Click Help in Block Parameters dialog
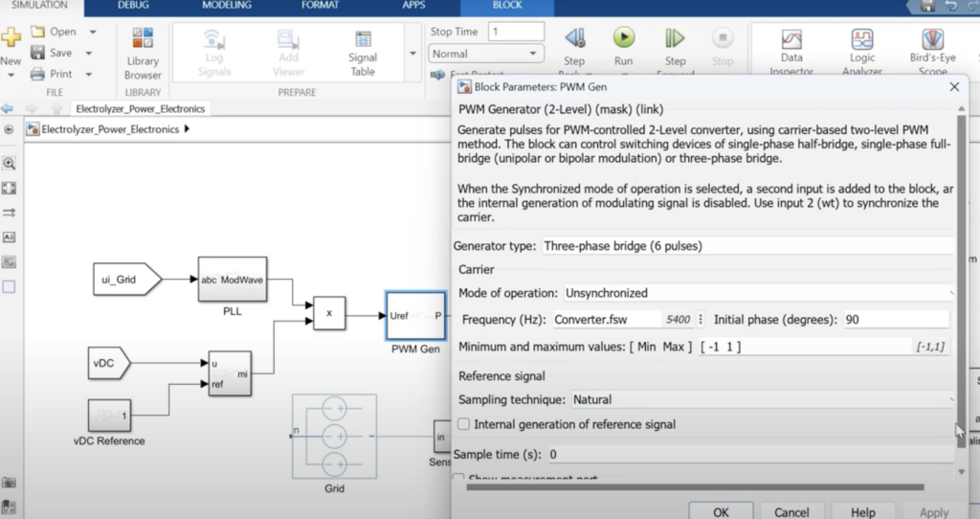 coord(862,512)
